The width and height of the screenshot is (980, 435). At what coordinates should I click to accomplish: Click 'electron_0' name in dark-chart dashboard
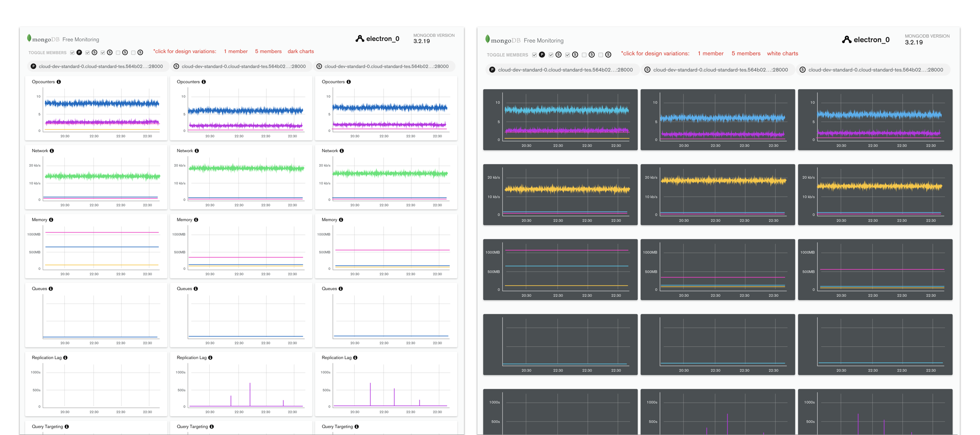point(871,40)
